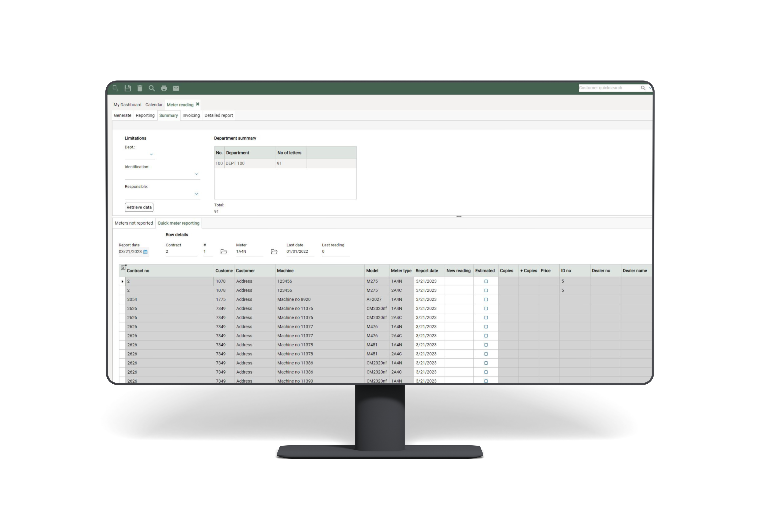Expand the Dept. dropdown
The image size is (760, 532).
point(151,155)
